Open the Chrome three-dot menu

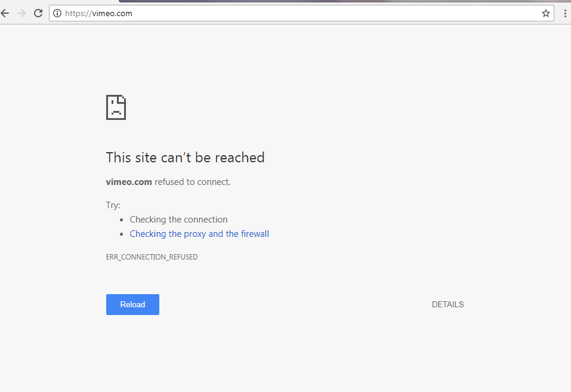(x=565, y=14)
